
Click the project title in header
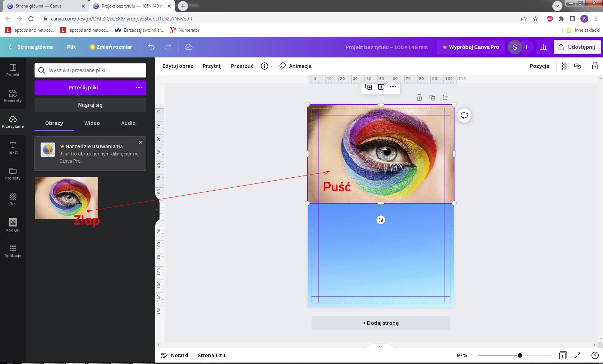[x=387, y=47]
